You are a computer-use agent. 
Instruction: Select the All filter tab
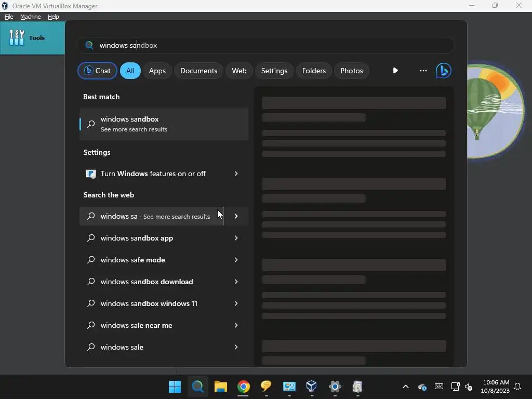click(x=130, y=71)
